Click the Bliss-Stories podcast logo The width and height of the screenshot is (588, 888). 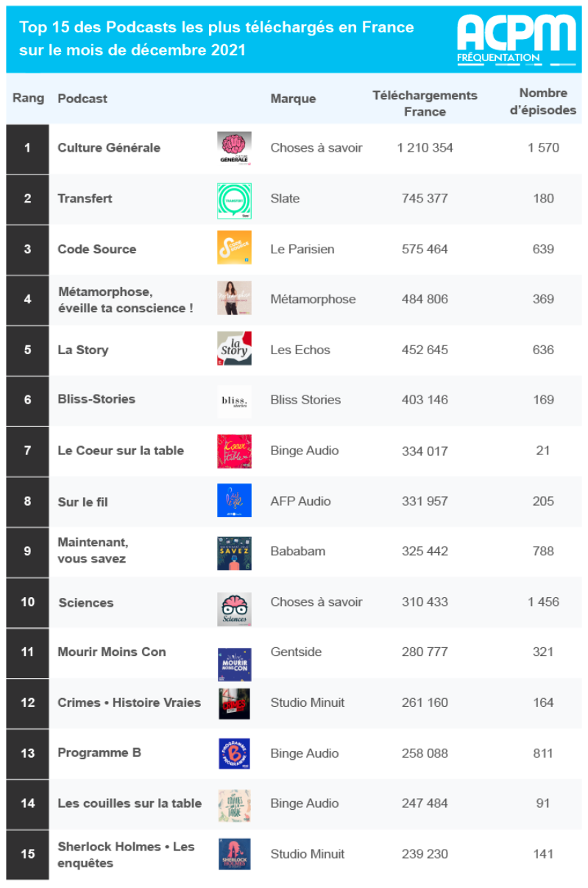click(234, 401)
